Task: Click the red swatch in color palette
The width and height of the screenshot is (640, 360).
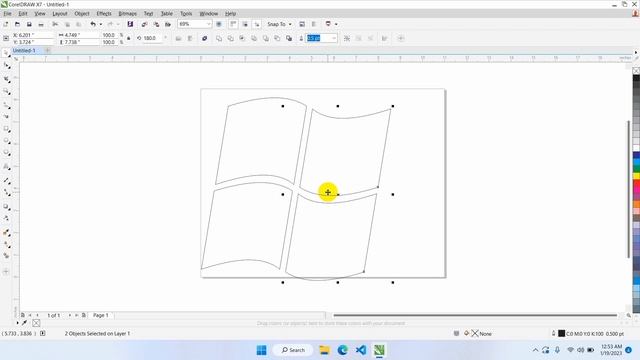Action: coord(636,184)
